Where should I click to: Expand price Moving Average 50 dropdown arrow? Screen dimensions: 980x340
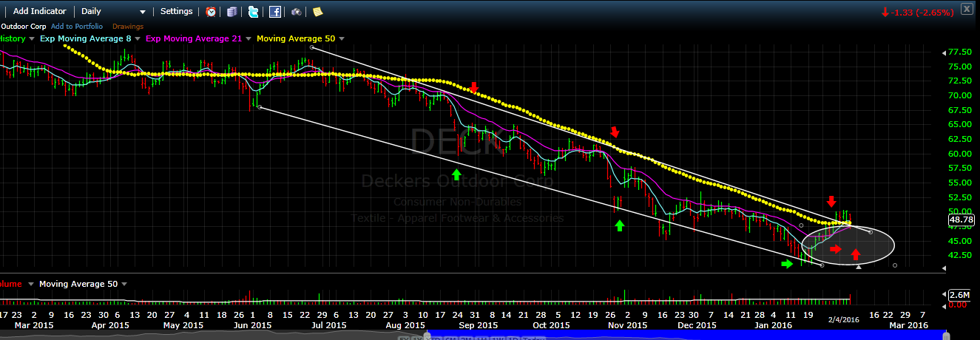(x=341, y=38)
